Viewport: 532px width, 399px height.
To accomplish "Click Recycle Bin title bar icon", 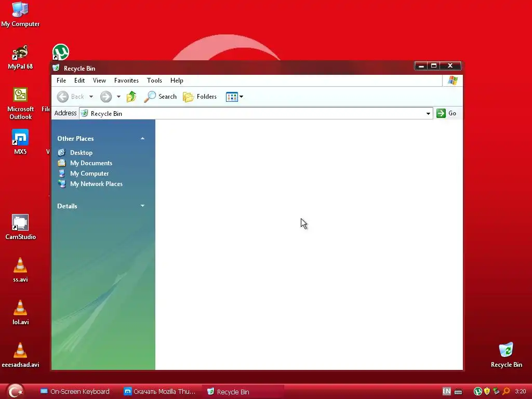I will [56, 68].
